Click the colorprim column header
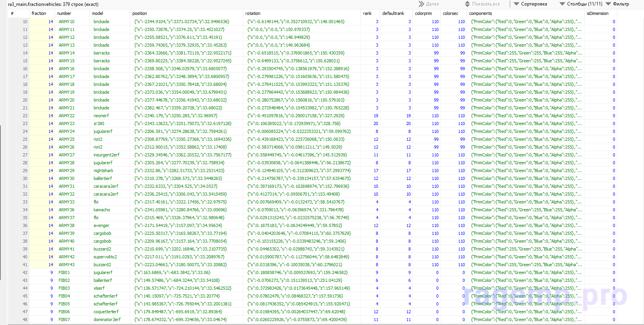 423,13
